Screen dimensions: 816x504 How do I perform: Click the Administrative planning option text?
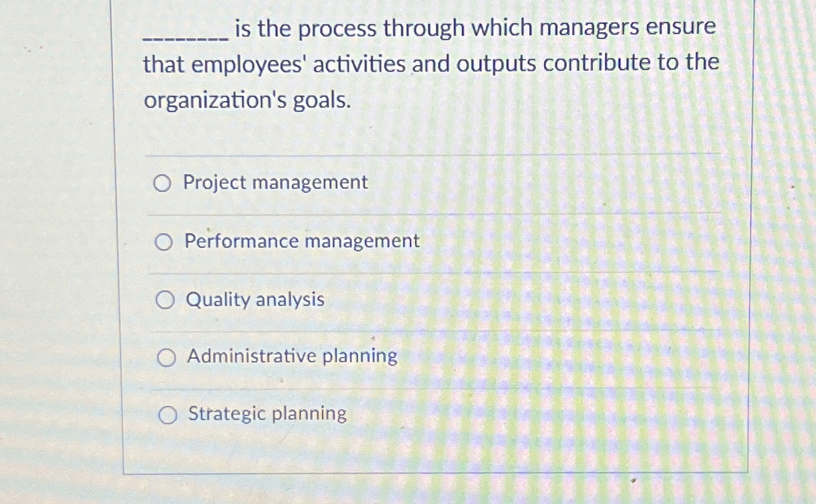291,356
